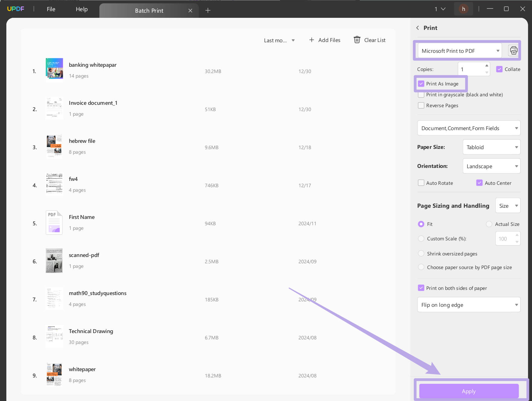Screen dimensions: 532x401
Task: Open the File menu
Action: pyautogui.click(x=51, y=9)
